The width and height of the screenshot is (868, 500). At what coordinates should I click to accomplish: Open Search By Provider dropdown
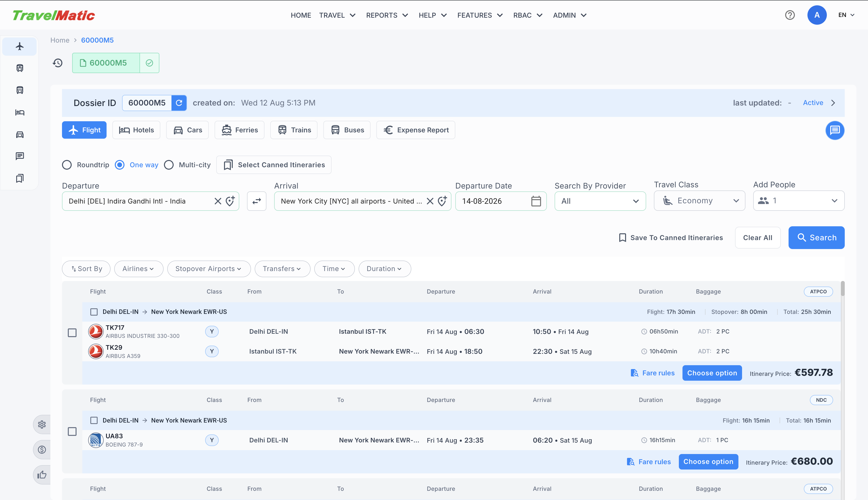(600, 201)
